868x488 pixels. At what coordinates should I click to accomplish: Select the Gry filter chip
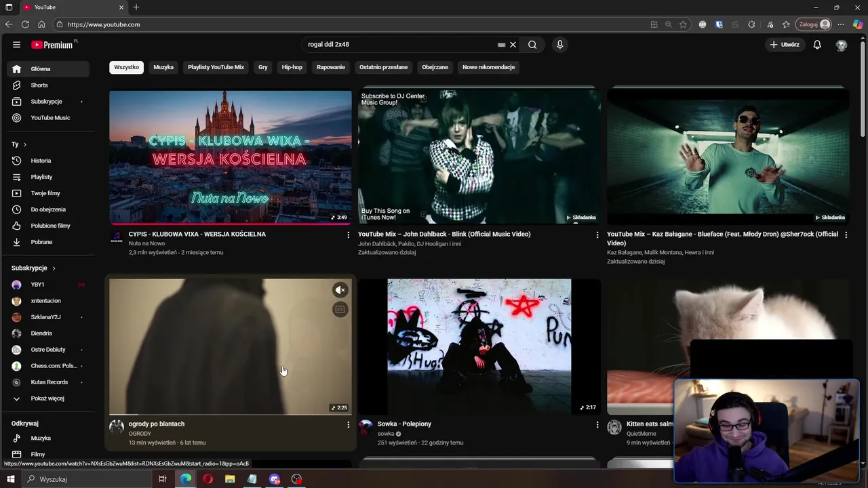(x=263, y=67)
